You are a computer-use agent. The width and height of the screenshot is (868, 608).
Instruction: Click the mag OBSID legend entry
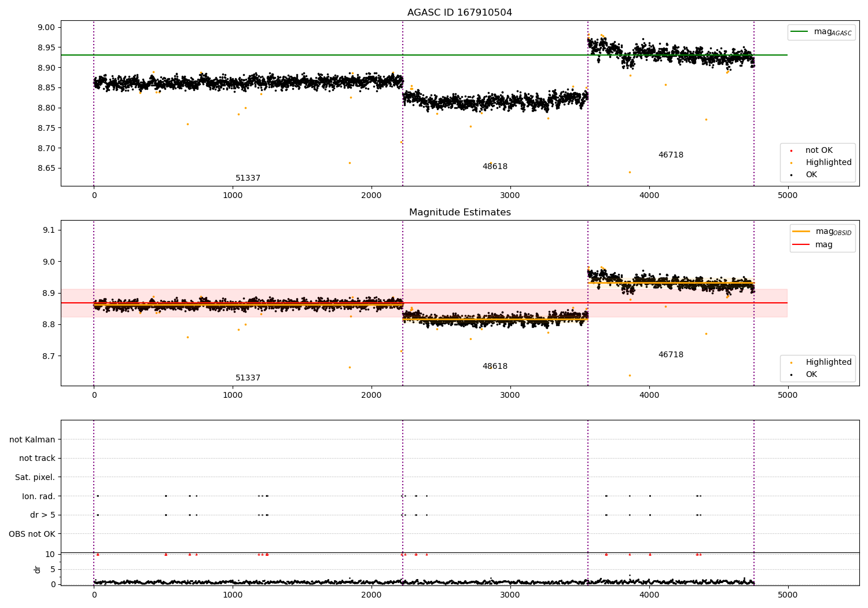(822, 232)
